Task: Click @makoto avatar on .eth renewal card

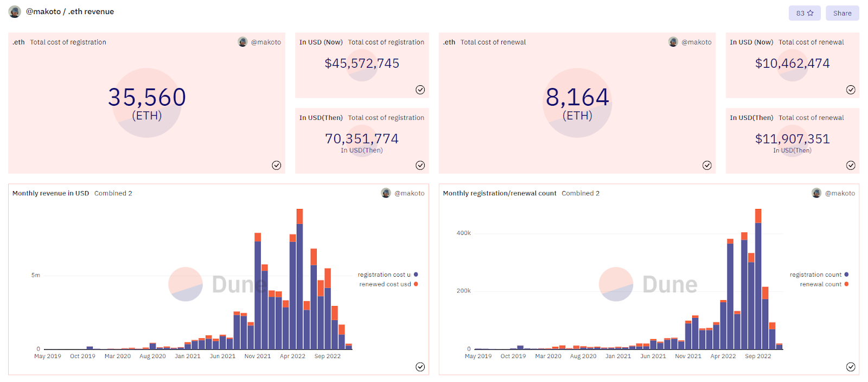Action: [673, 42]
